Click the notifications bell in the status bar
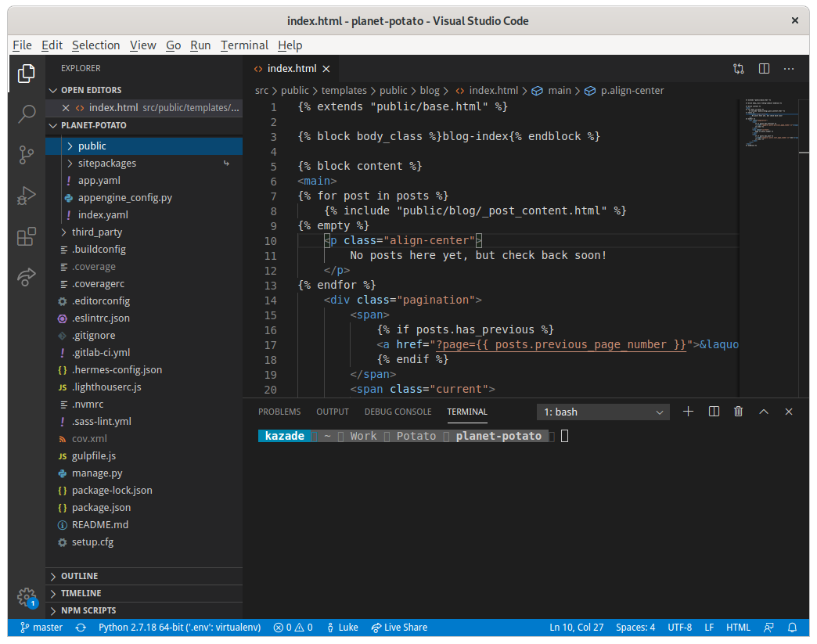 [792, 627]
